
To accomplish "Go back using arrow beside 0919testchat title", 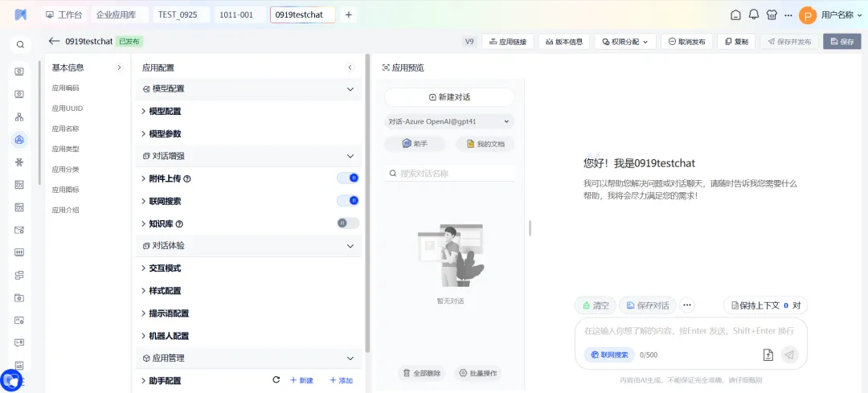I will (54, 41).
